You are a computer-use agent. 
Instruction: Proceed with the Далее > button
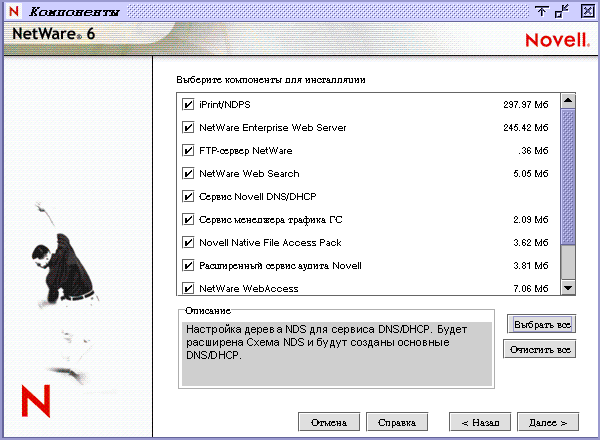click(x=548, y=422)
